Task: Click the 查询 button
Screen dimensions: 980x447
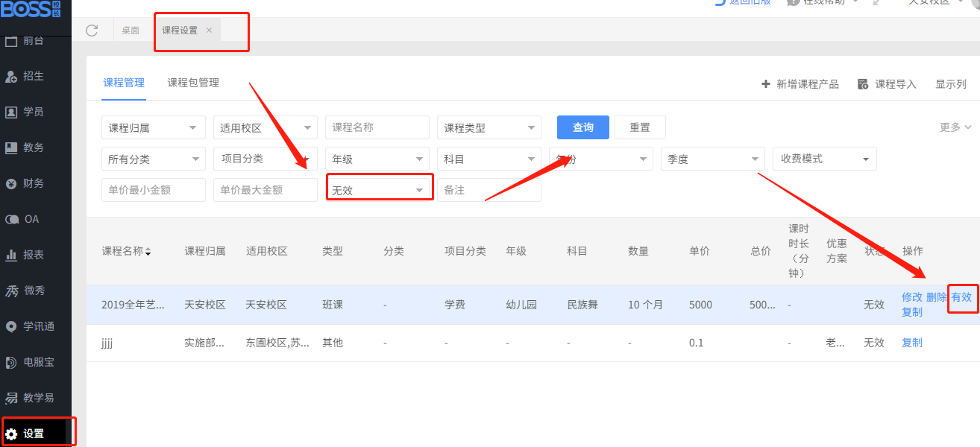Action: pyautogui.click(x=583, y=127)
